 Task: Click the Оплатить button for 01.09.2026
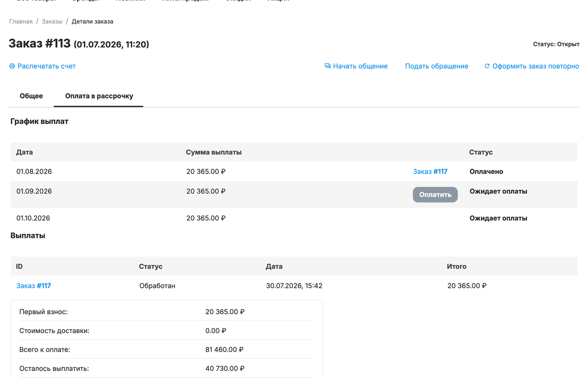tap(435, 195)
